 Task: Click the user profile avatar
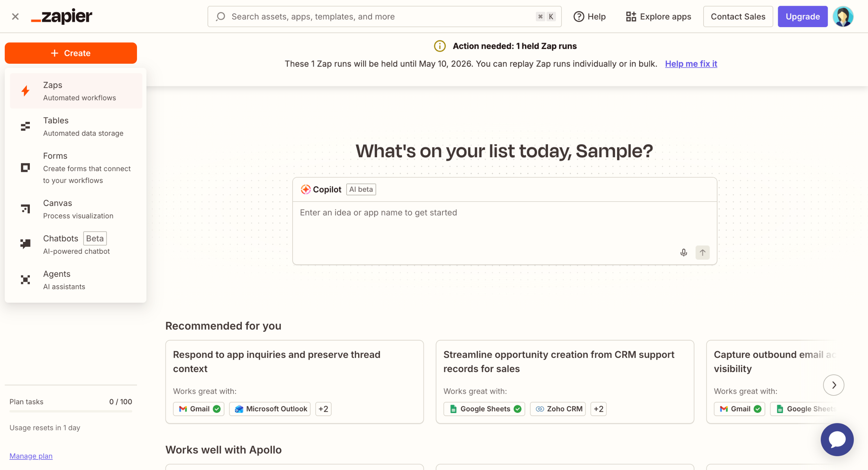pos(843,16)
